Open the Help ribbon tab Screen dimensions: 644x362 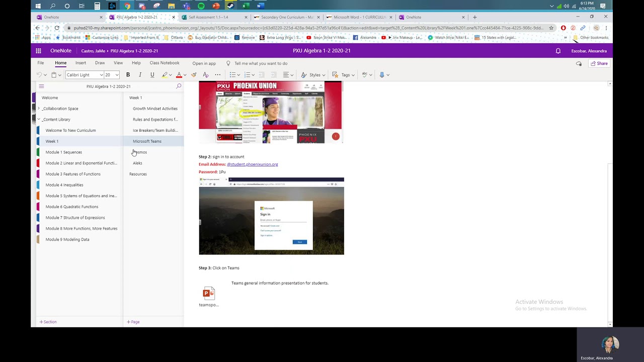(136, 63)
